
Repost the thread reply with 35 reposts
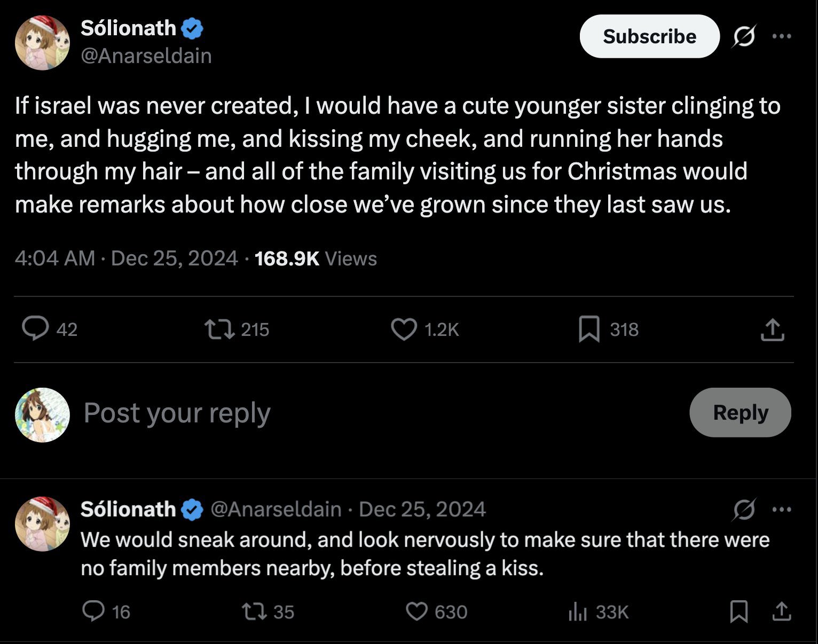[253, 611]
